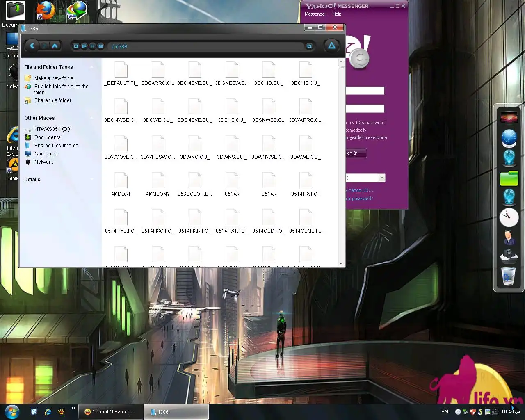The width and height of the screenshot is (525, 420).
Task: Expand the Details section
Action: [x=92, y=180]
